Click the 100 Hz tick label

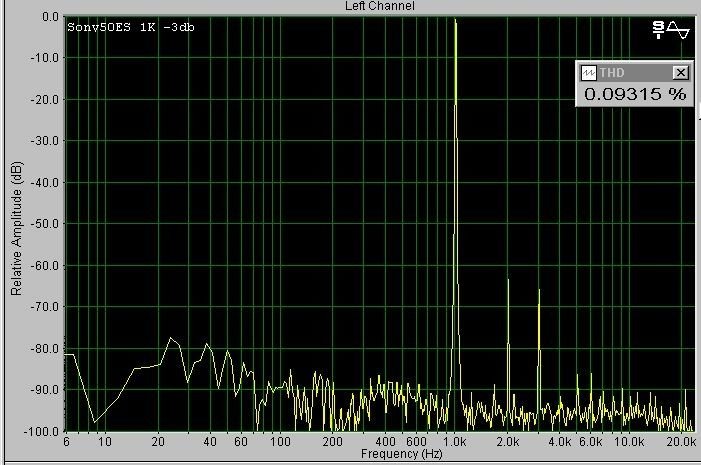pos(280,442)
